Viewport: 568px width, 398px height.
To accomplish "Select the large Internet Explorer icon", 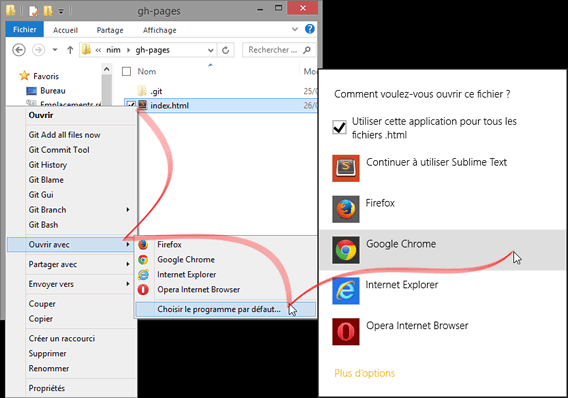I will pos(346,291).
